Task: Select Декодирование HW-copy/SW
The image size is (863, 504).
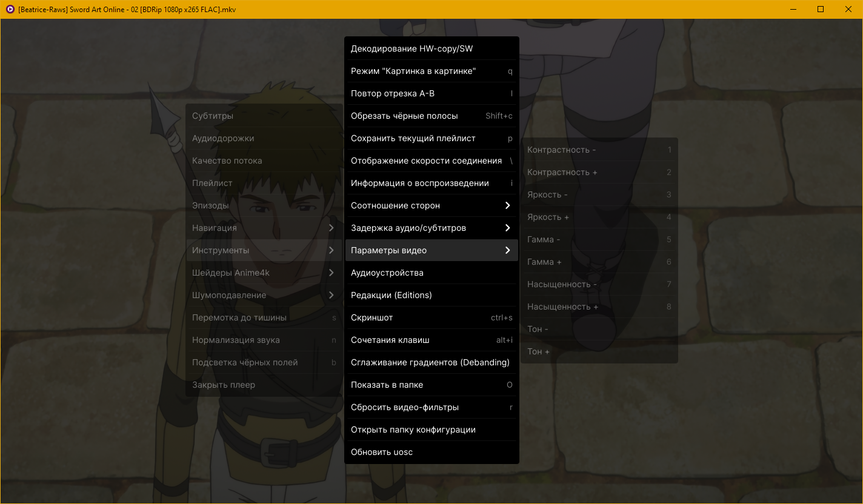Action: click(431, 48)
